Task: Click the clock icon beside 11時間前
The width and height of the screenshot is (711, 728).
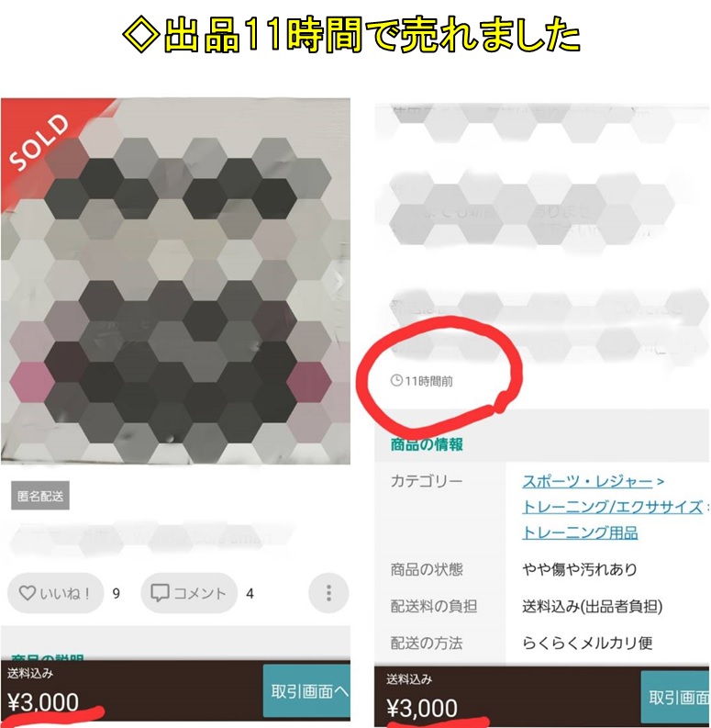Action: (396, 381)
